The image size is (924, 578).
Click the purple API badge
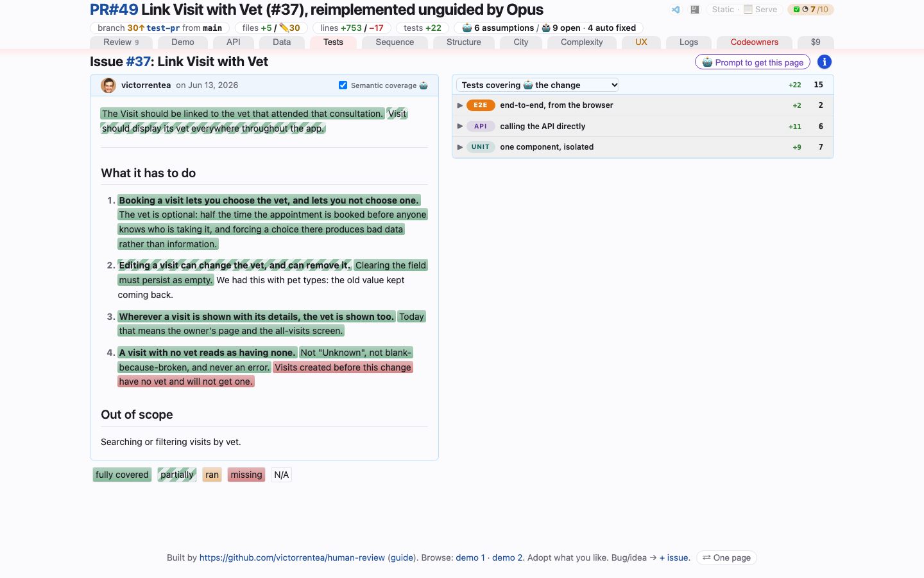[x=481, y=127]
